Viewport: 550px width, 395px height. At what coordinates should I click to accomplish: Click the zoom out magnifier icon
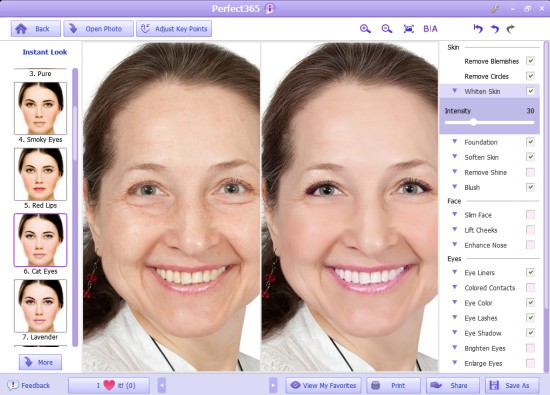pos(387,29)
